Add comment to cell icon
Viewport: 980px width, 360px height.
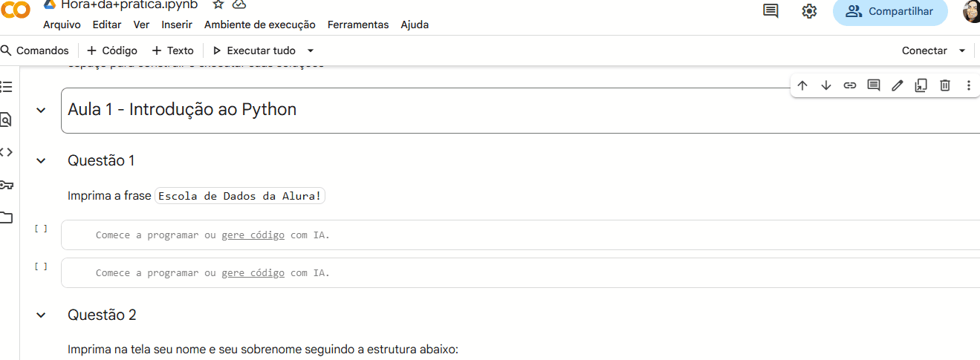pos(874,85)
